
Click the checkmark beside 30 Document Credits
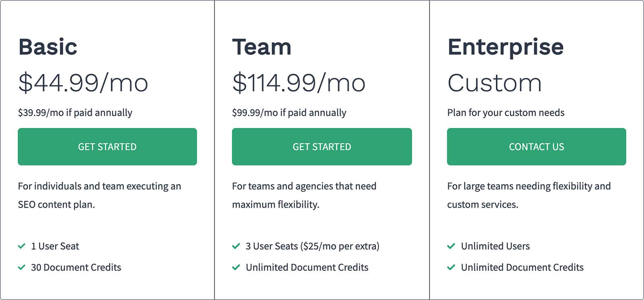pyautogui.click(x=22, y=267)
